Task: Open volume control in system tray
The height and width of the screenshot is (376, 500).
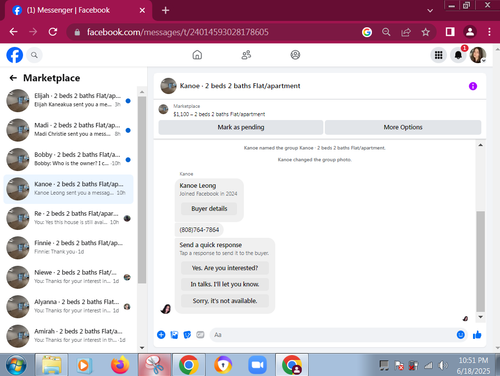Action: tap(443, 366)
